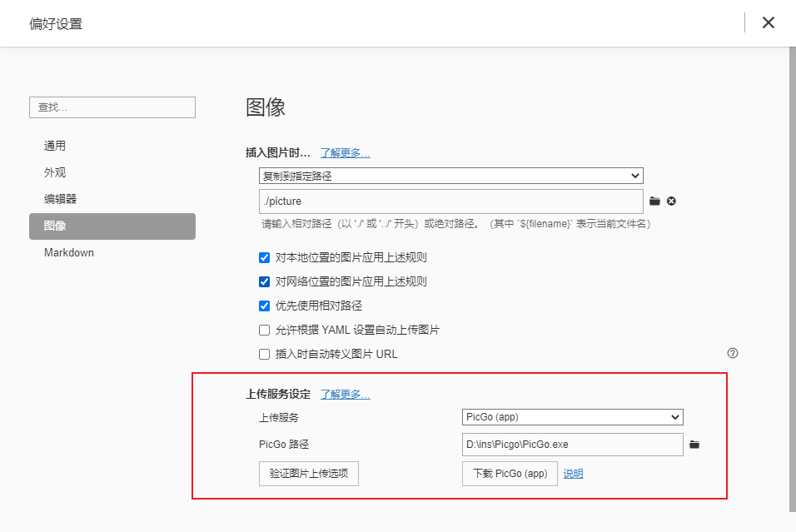This screenshot has height=532, width=796.
Task: Click the ./picture path input field
Action: [x=450, y=201]
